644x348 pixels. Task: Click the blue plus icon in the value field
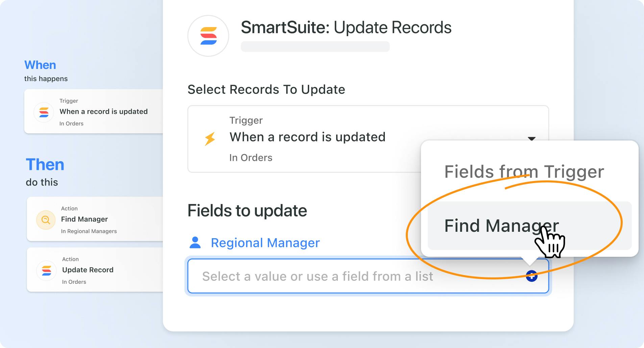[531, 276]
